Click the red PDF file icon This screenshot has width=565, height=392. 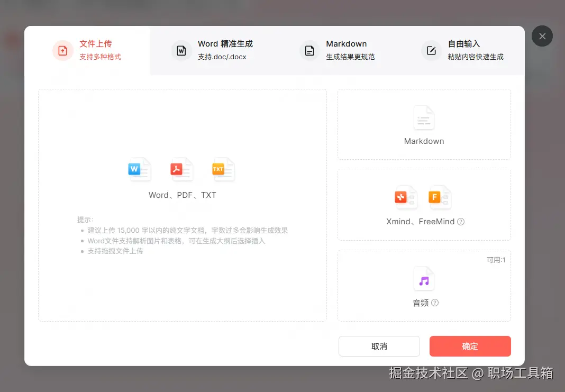point(181,169)
